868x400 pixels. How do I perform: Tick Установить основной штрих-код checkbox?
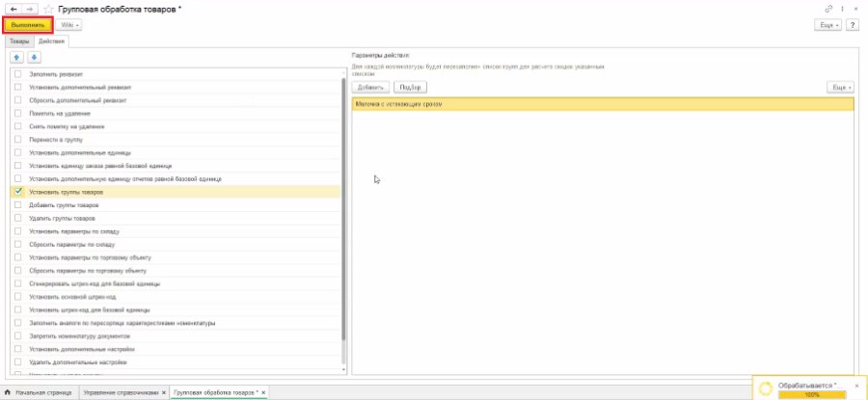[19, 297]
